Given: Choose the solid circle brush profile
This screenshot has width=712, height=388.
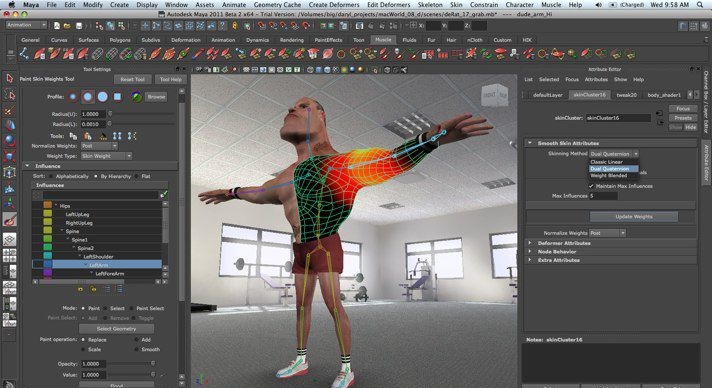Looking at the screenshot, I should click(103, 97).
